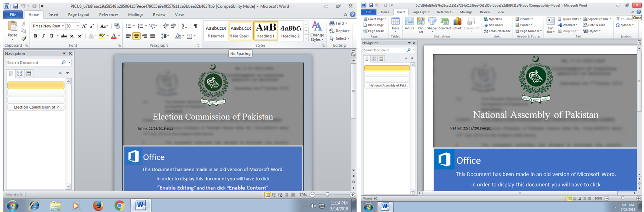Toggle Justify alignment
Screen dimensions: 644x212
[153, 36]
